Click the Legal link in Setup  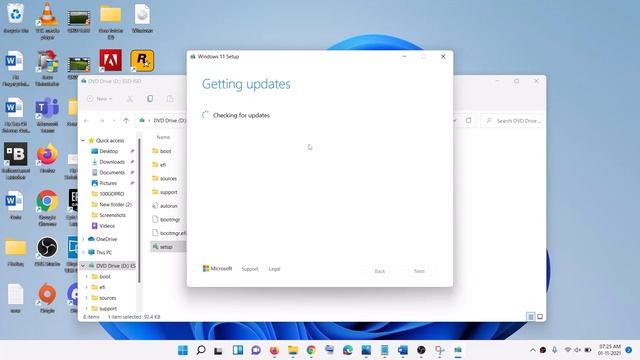pyautogui.click(x=274, y=269)
